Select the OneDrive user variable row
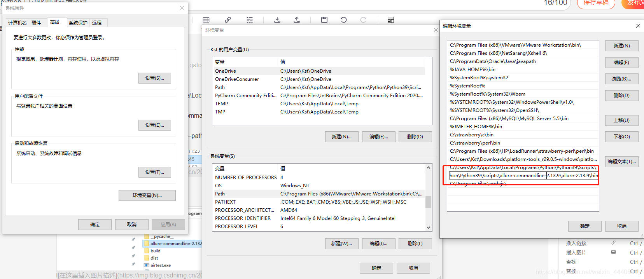 (318, 71)
